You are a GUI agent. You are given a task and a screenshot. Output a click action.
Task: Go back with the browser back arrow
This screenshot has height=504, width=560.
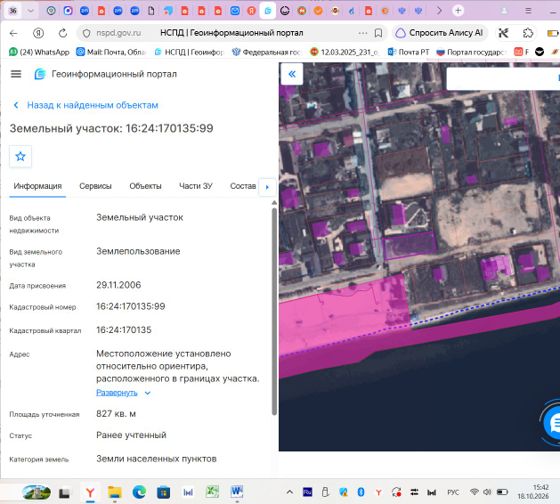pos(14,33)
